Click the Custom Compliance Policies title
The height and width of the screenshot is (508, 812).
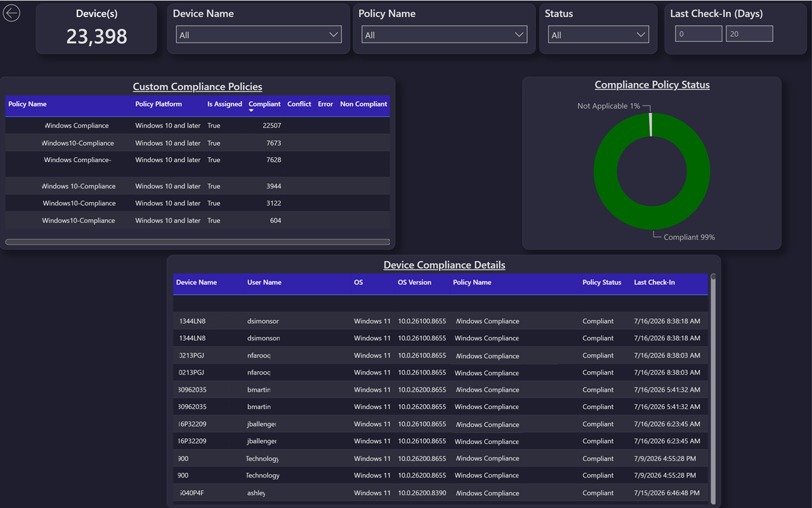point(197,86)
